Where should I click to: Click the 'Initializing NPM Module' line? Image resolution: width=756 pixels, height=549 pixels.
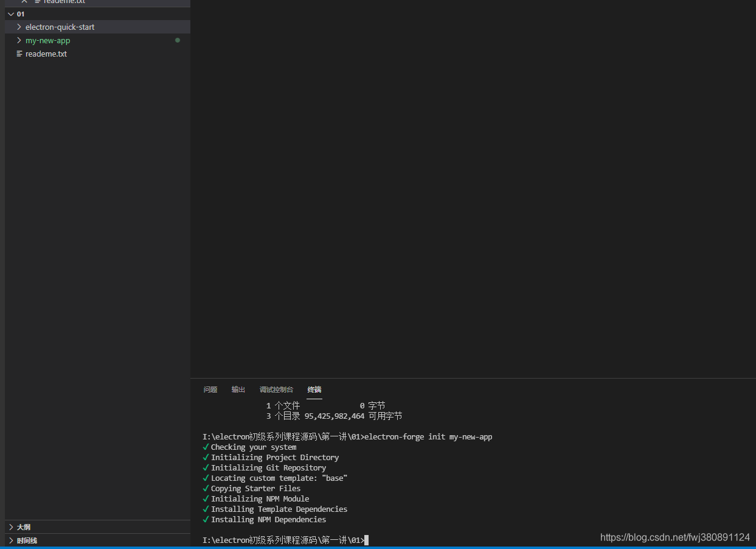tap(260, 498)
